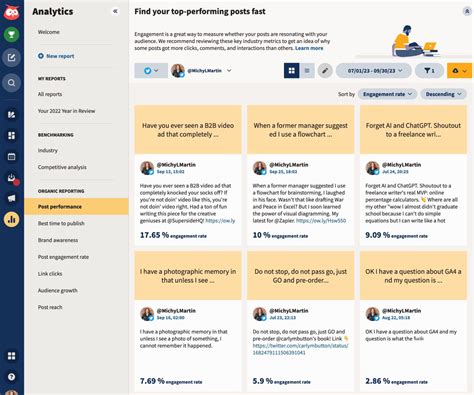This screenshot has height=395, width=474.
Task: Open Link clicks report
Action: click(x=50, y=274)
